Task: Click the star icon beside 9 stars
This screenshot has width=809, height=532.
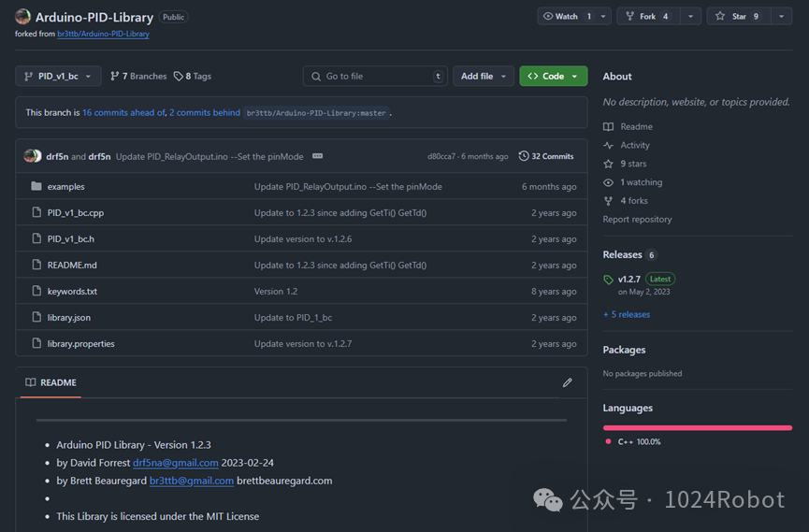Action: click(x=608, y=164)
